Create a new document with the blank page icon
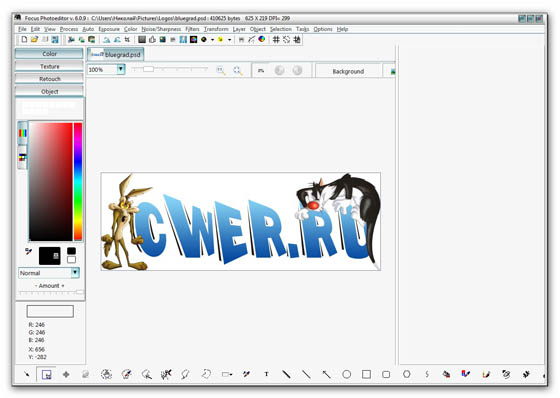Image resolution: width=560 pixels, height=398 pixels. [x=24, y=39]
